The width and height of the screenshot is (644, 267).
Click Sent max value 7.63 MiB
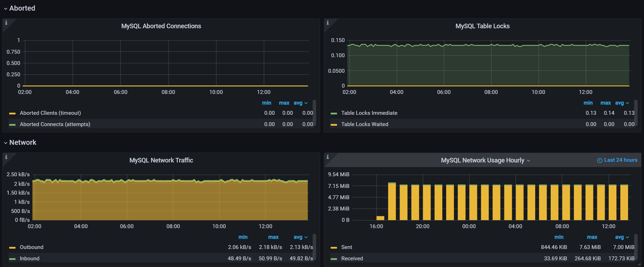[590, 247]
